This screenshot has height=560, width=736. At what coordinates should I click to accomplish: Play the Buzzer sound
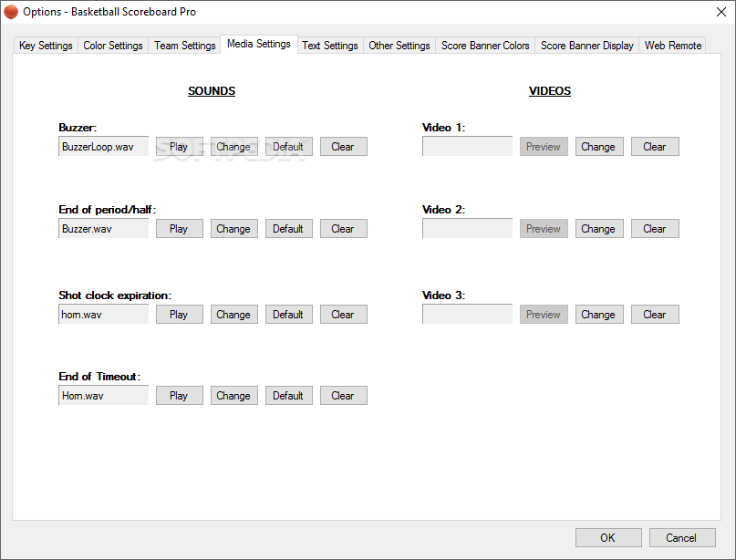(x=180, y=147)
